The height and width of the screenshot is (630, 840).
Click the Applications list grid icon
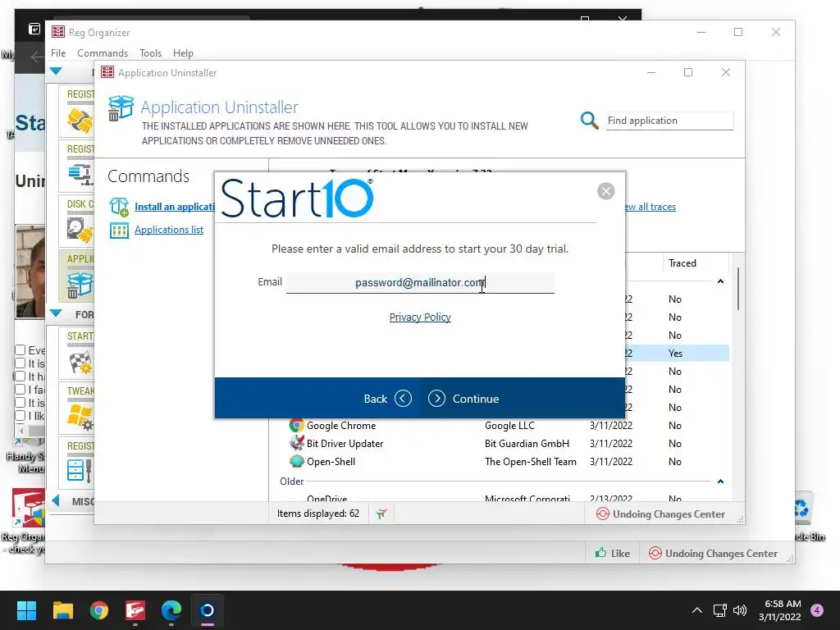pyautogui.click(x=119, y=231)
